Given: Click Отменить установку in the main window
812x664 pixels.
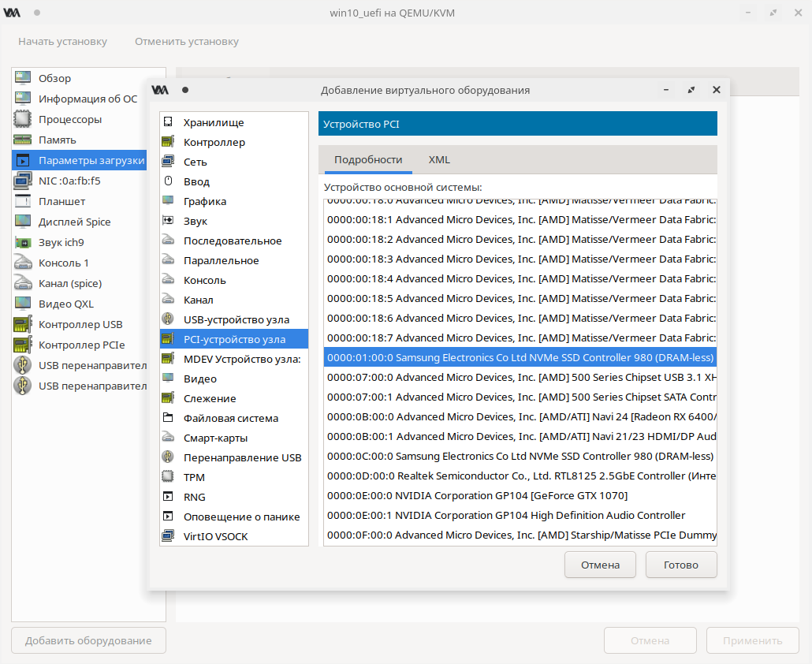Looking at the screenshot, I should [x=186, y=42].
